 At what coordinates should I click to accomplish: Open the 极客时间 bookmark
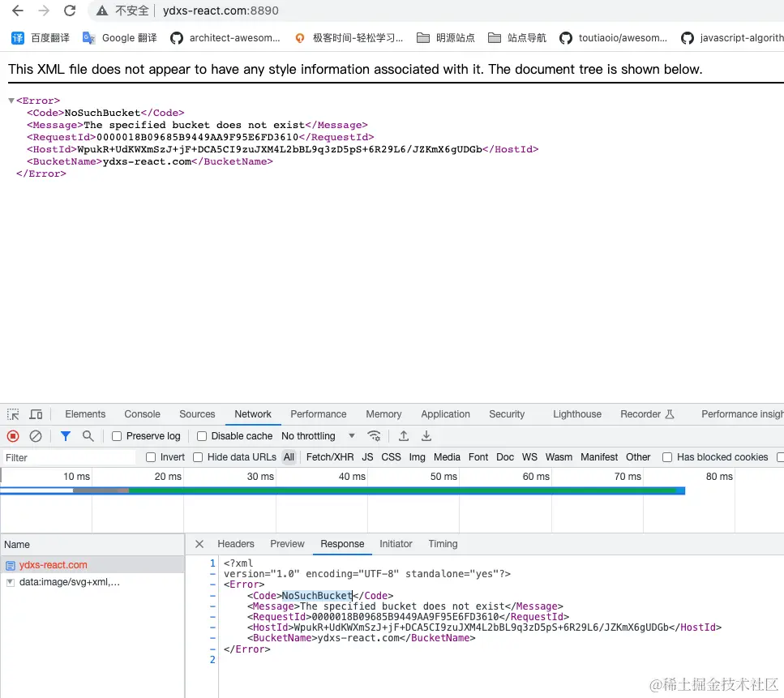coord(349,38)
